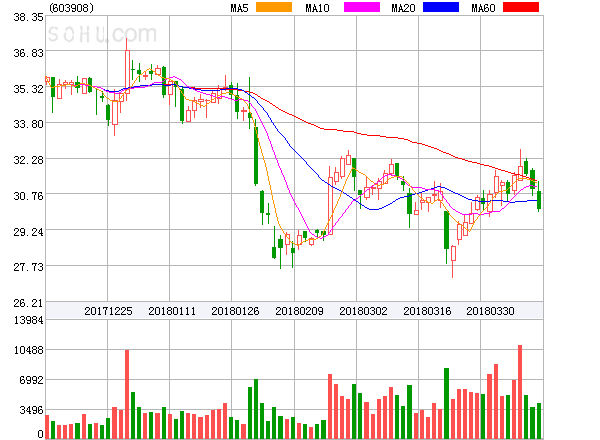This screenshot has height=440, width=600.
Task: Click the red MA60 legend swatch
Action: pyautogui.click(x=521, y=7)
